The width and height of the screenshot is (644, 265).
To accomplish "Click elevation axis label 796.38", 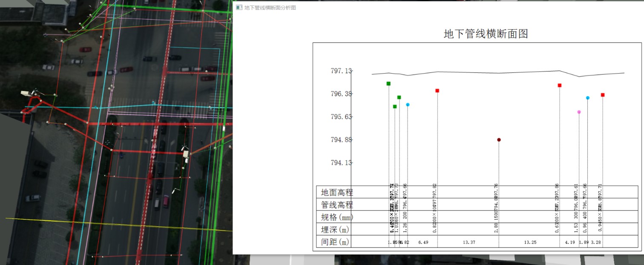I will tap(342, 94).
